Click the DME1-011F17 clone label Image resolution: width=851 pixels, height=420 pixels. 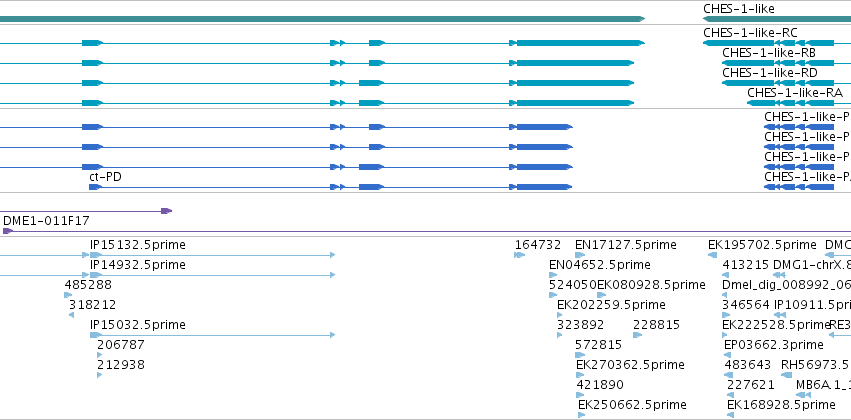(46, 221)
